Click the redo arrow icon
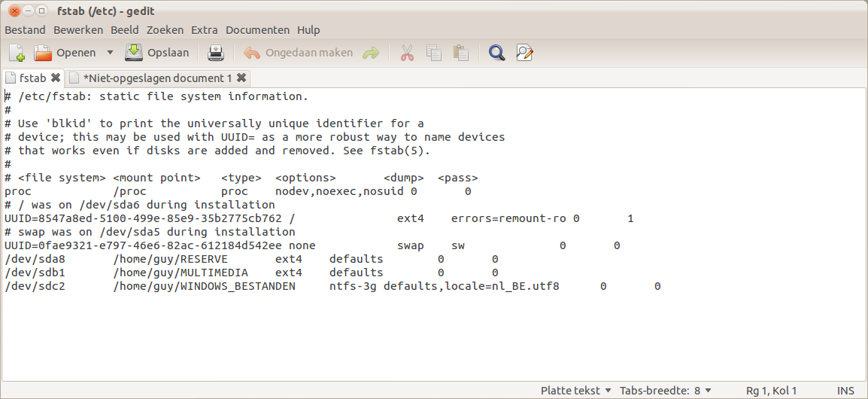The height and width of the screenshot is (399, 868). pyautogui.click(x=371, y=53)
